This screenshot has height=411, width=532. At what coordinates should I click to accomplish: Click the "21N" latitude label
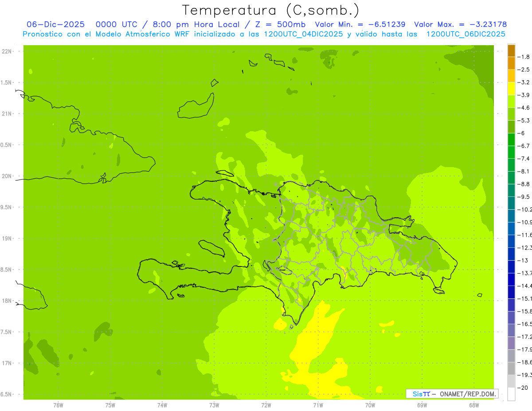pos(7,114)
